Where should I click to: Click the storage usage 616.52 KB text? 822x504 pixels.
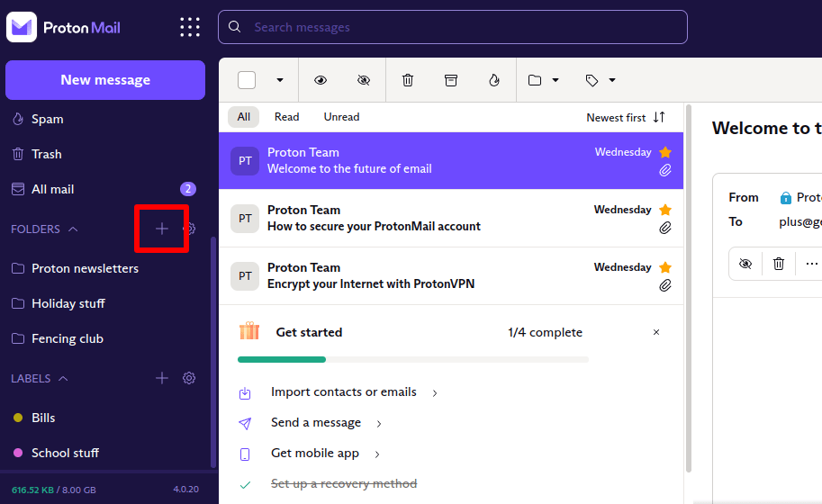point(32,490)
